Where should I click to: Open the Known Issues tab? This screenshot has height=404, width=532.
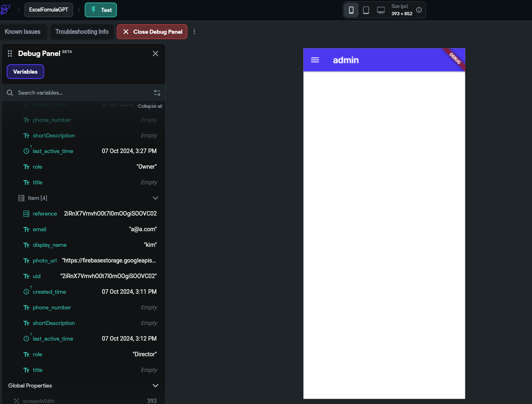point(23,32)
